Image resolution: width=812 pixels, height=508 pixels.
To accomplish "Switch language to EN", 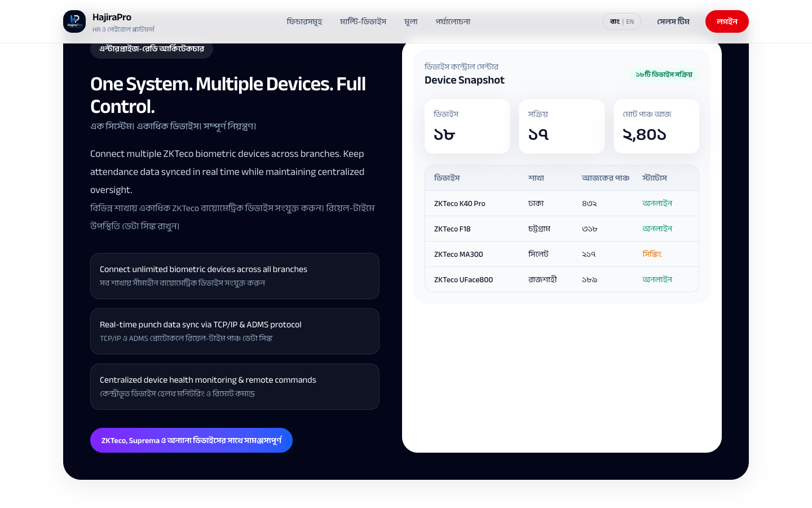I will (630, 21).
